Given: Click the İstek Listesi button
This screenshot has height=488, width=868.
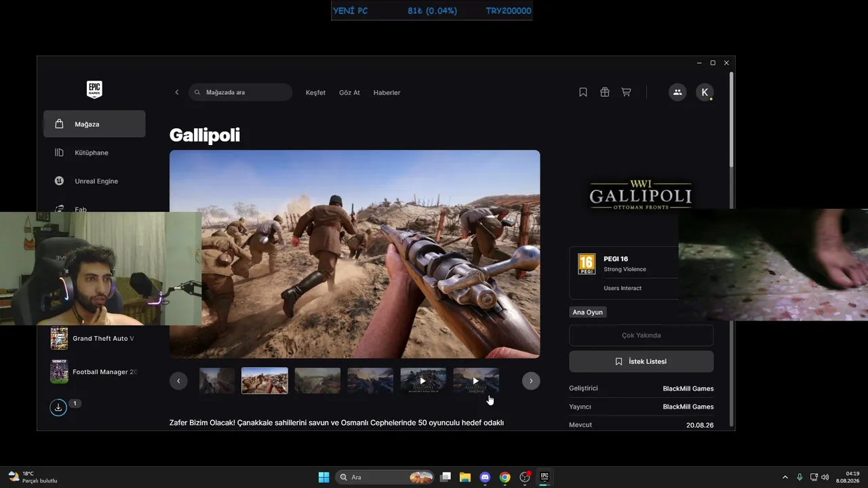Looking at the screenshot, I should [642, 361].
